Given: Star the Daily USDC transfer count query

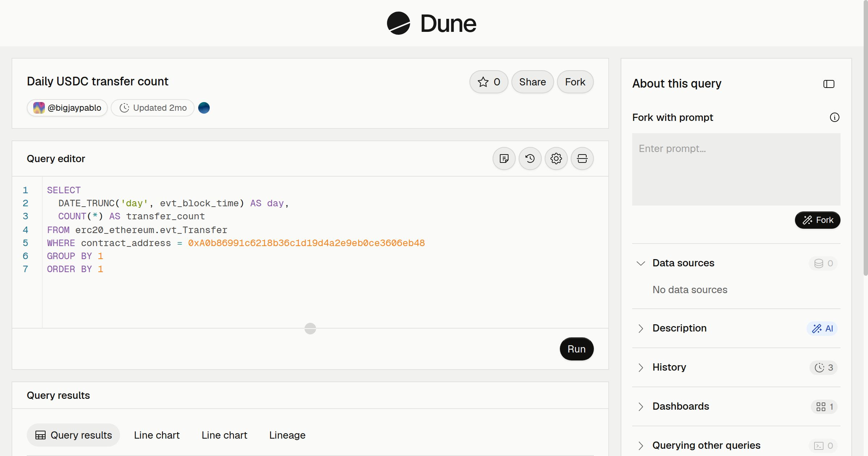Looking at the screenshot, I should pyautogui.click(x=489, y=82).
